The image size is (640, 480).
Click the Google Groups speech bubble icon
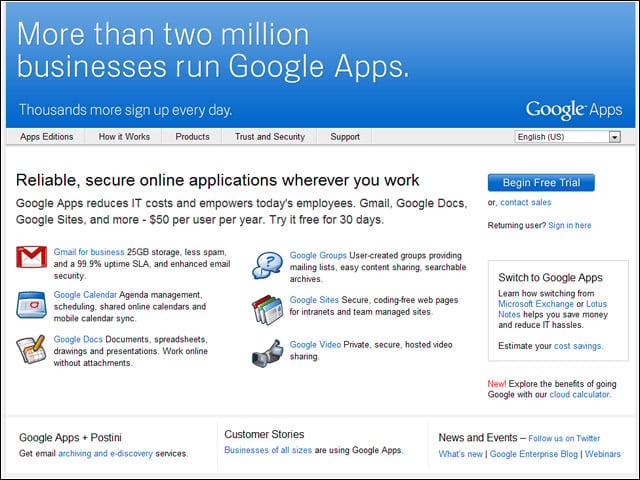tap(267, 265)
